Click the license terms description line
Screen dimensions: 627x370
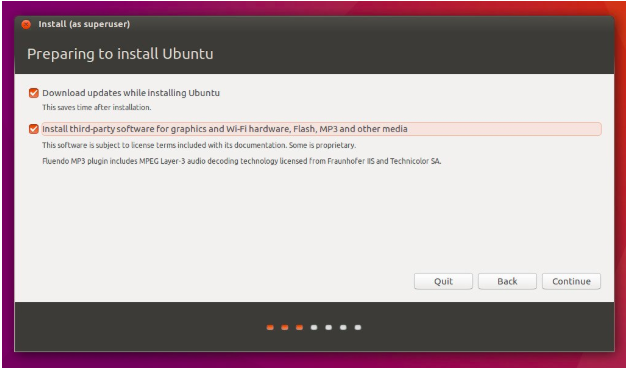[199, 145]
